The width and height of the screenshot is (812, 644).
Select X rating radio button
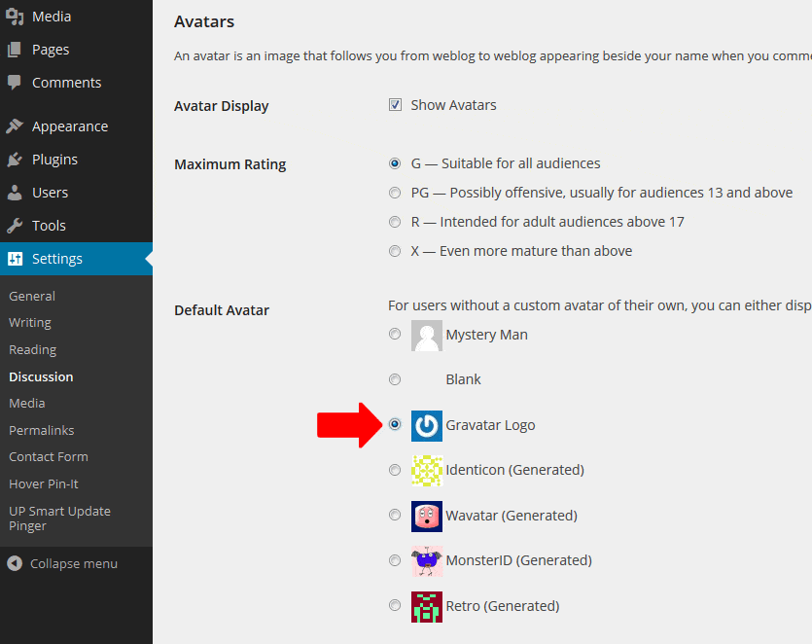[395, 251]
